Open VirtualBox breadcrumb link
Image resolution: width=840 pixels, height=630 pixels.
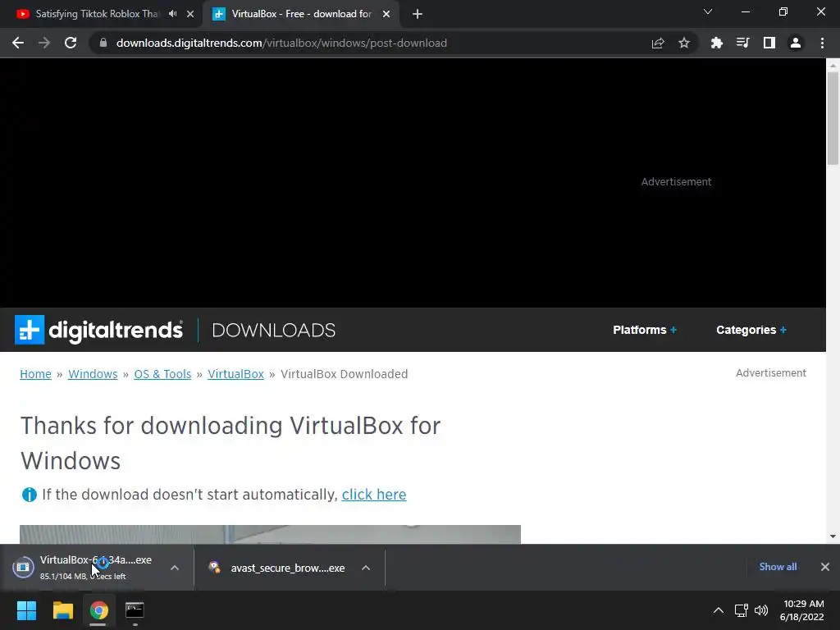[235, 374]
